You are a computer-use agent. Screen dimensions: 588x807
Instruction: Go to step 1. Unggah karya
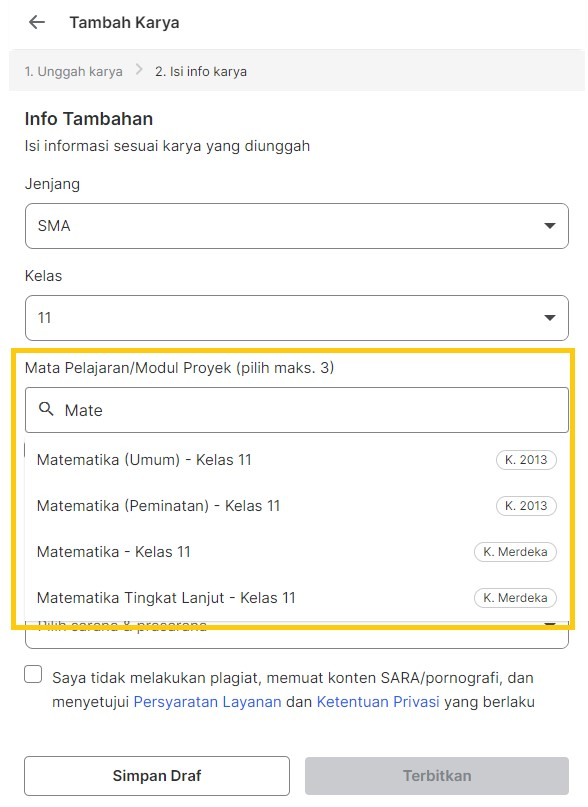coord(74,72)
